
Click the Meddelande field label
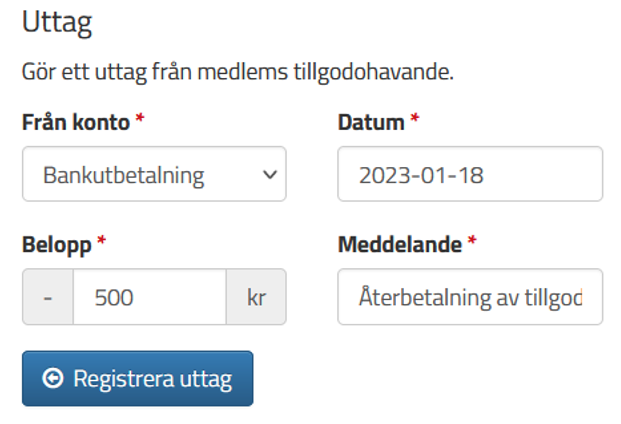tap(400, 244)
